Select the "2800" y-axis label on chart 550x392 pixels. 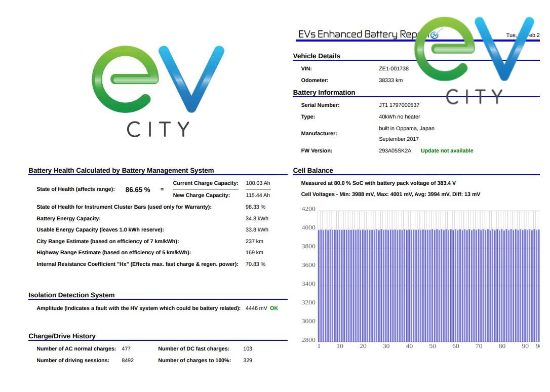tap(308, 340)
